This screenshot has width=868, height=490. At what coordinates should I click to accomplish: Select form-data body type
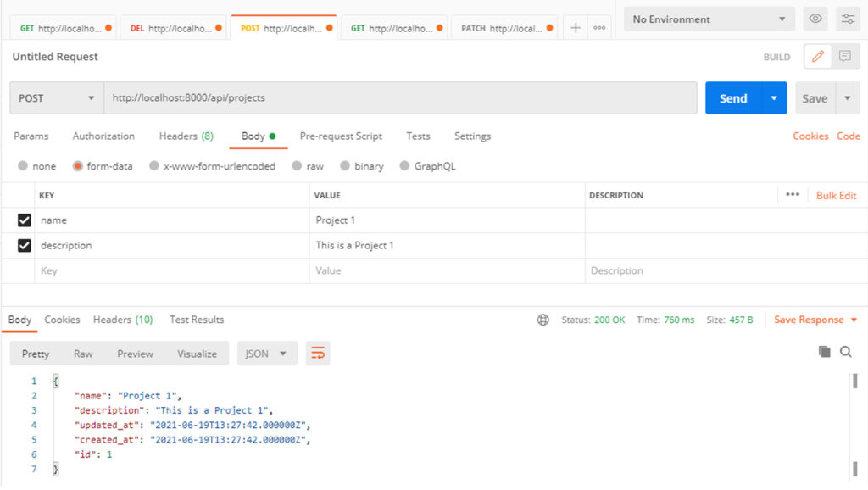click(77, 165)
